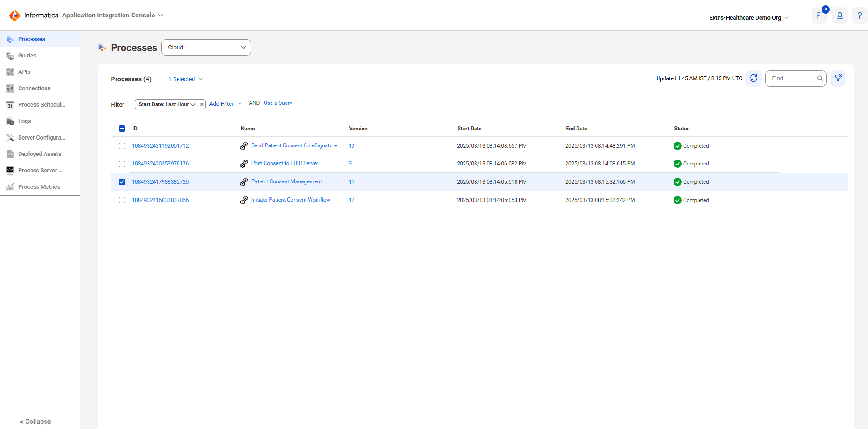Open the Add Filter dropdown
The height and width of the screenshot is (429, 868).
[x=225, y=104]
